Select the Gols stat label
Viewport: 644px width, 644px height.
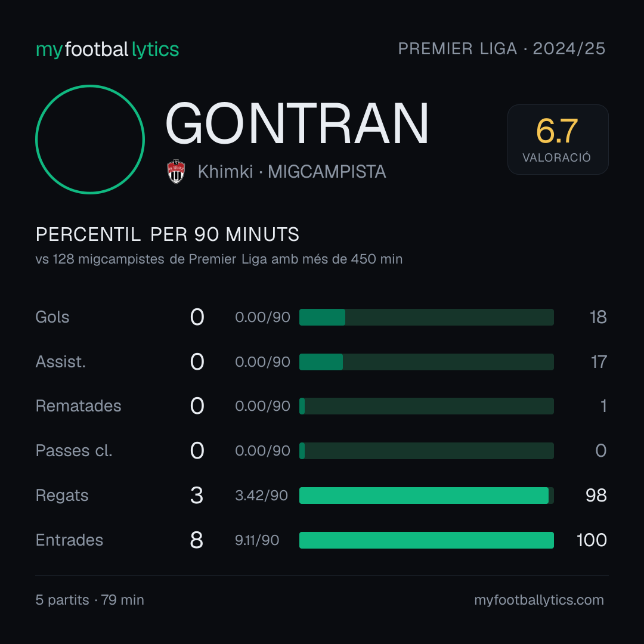click(x=52, y=317)
